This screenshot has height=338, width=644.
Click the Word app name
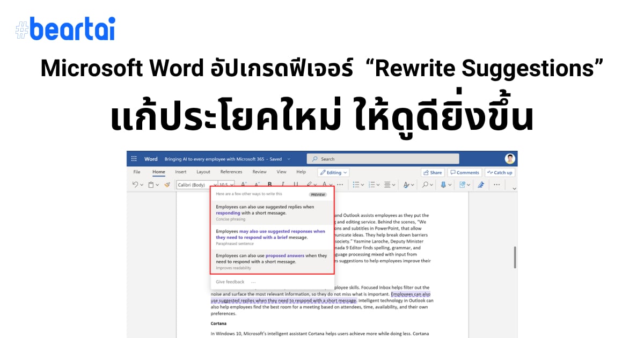pos(151,159)
